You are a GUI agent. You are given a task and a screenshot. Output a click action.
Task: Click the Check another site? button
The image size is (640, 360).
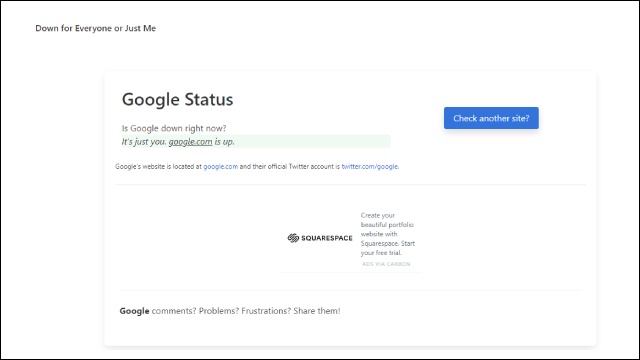(491, 118)
